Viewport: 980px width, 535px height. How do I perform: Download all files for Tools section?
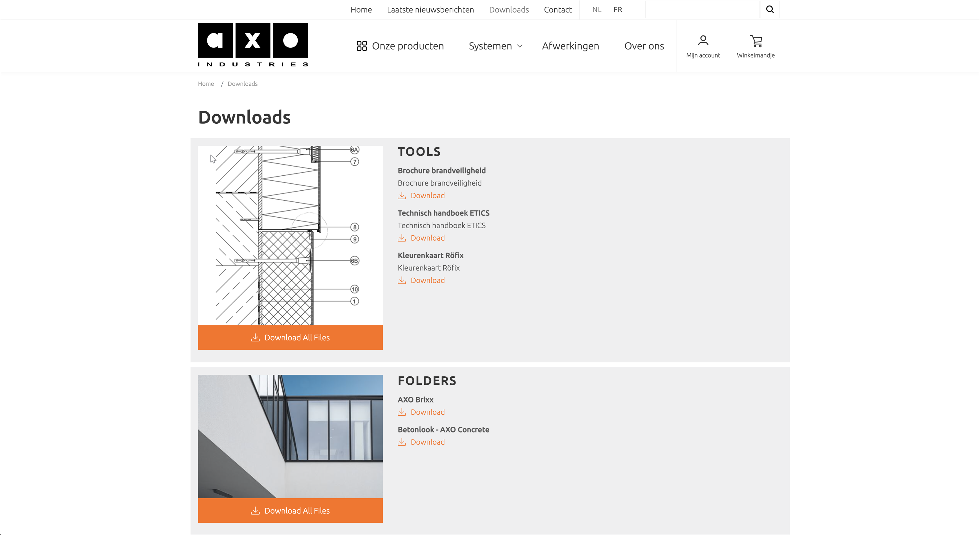click(290, 337)
